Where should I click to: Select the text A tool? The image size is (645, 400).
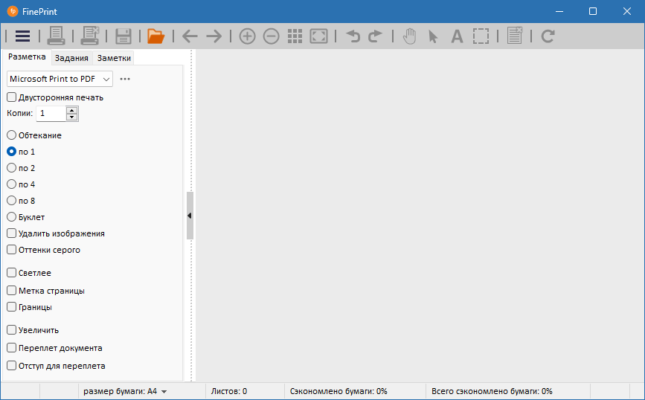(x=457, y=37)
